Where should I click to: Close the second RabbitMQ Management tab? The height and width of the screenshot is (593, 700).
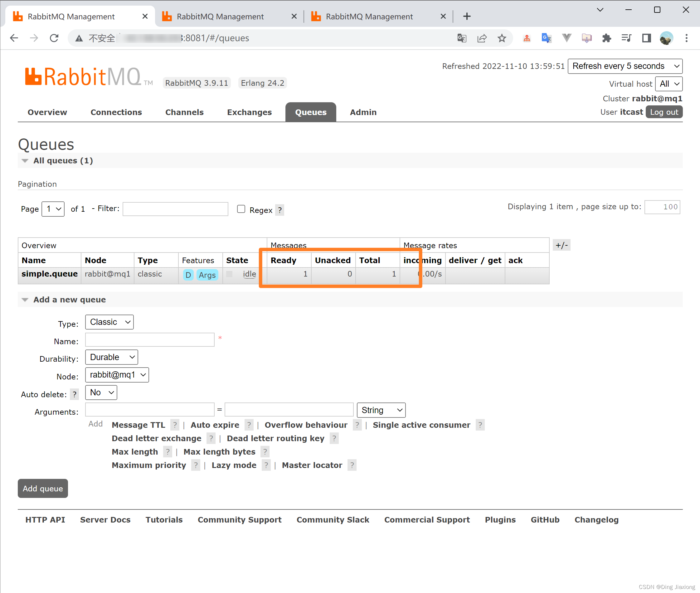pos(294,16)
